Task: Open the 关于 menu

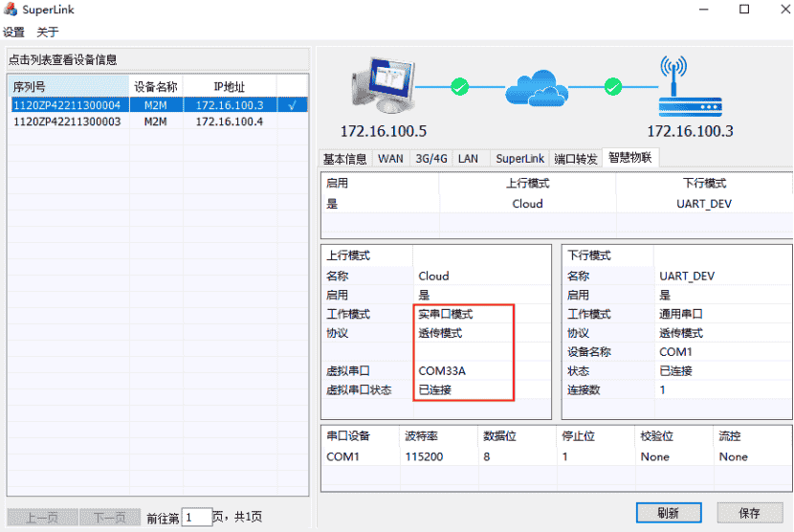Action: point(48,32)
